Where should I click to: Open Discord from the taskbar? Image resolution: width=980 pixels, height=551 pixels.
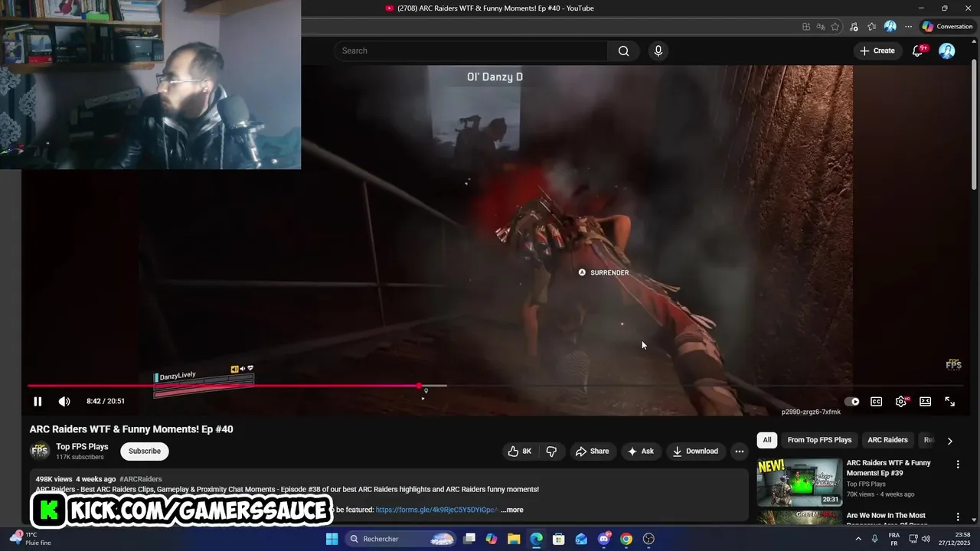point(604,539)
